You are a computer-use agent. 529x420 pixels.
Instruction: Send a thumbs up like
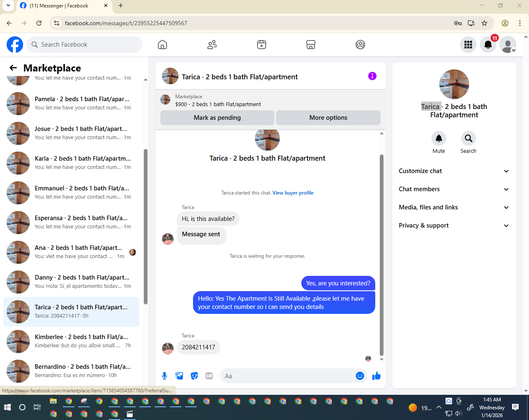point(376,376)
